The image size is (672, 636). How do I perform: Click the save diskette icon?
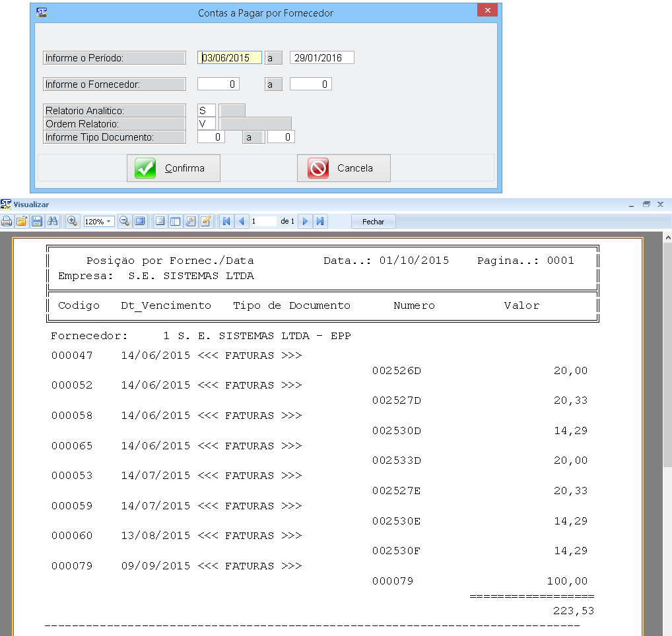pyautogui.click(x=37, y=222)
